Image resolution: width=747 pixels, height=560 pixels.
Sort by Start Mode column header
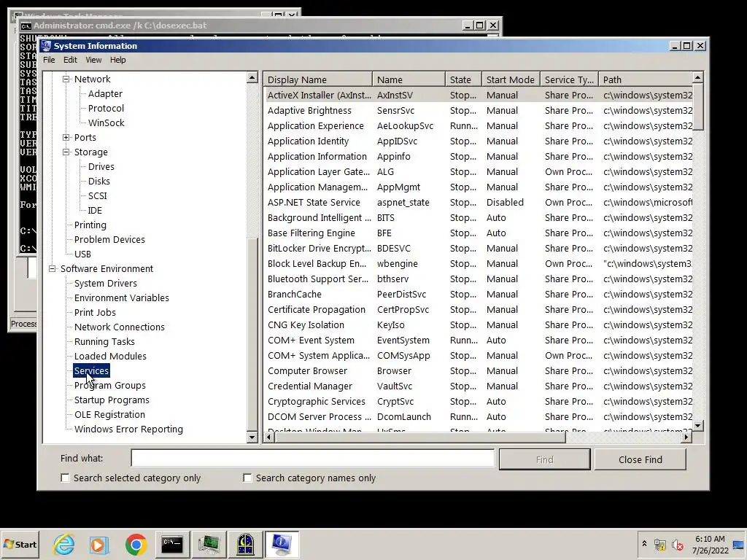click(511, 79)
